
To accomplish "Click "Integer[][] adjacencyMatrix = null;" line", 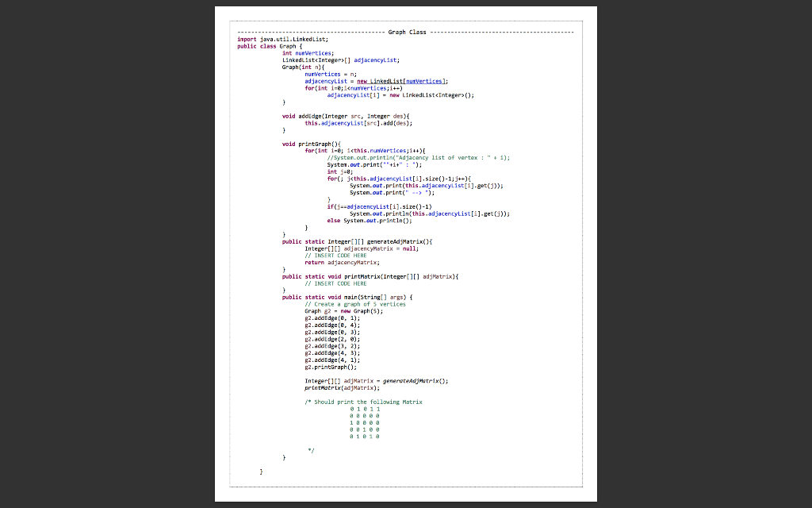I will (362, 248).
